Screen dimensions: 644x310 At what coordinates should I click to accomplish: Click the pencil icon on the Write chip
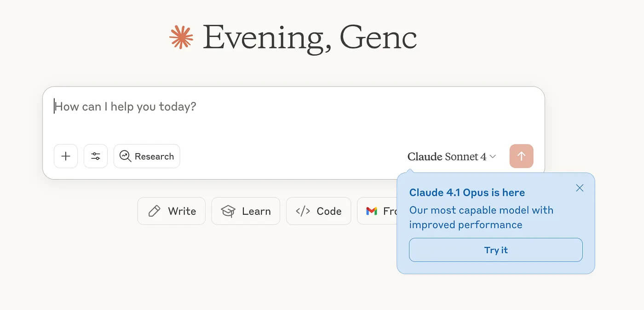(154, 211)
